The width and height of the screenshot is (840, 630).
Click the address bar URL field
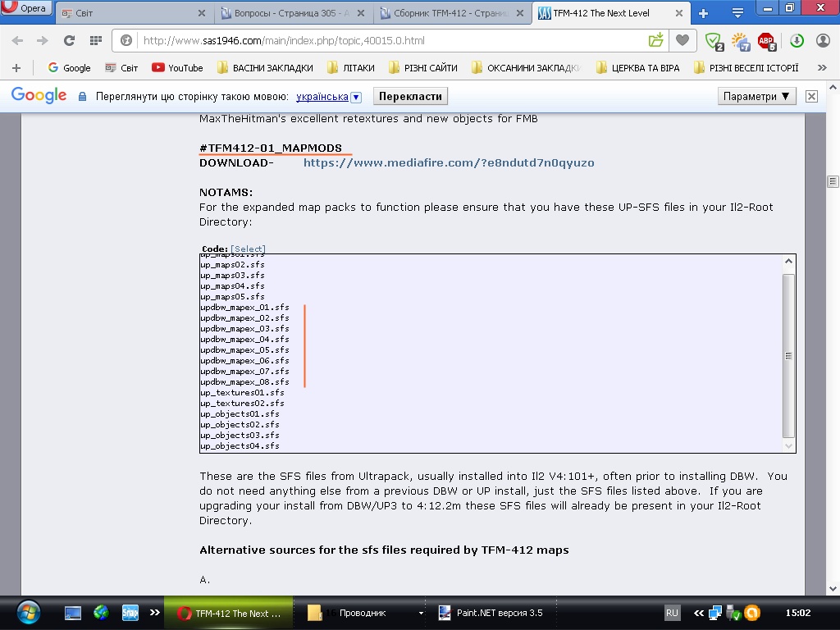pos(391,40)
